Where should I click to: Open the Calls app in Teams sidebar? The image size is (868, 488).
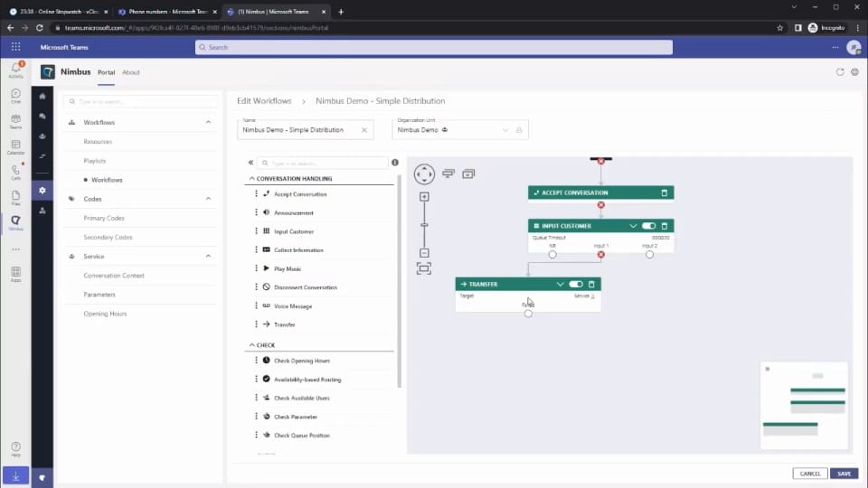[15, 172]
